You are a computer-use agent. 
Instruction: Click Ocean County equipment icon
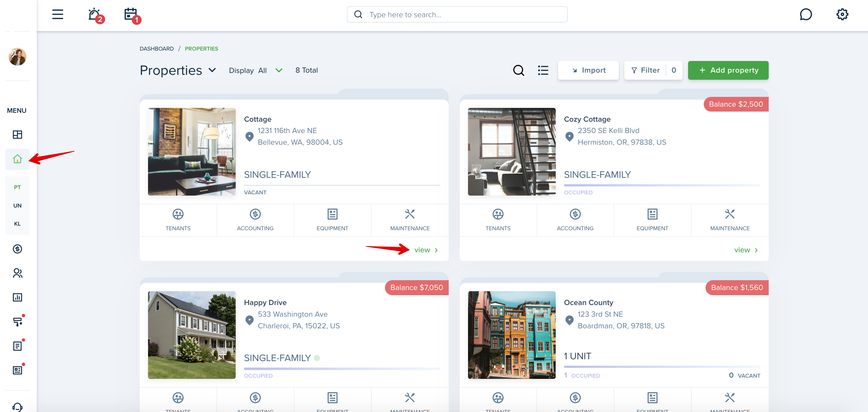[652, 398]
